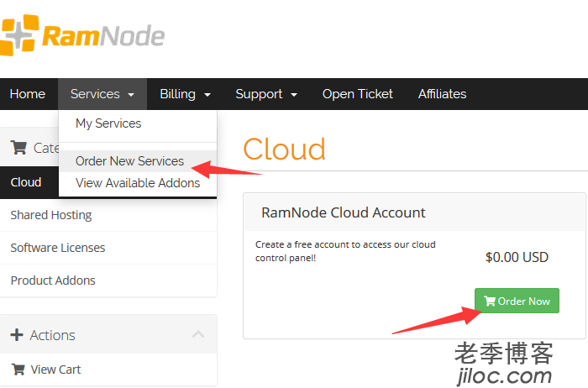
Task: Expand the Support dropdown menu
Action: pos(266,94)
